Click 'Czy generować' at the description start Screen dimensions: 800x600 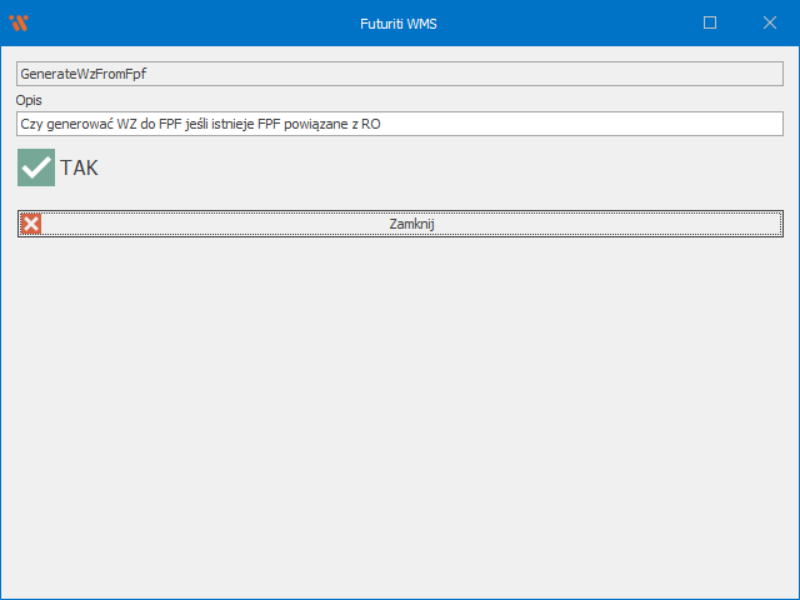pyautogui.click(x=58, y=124)
